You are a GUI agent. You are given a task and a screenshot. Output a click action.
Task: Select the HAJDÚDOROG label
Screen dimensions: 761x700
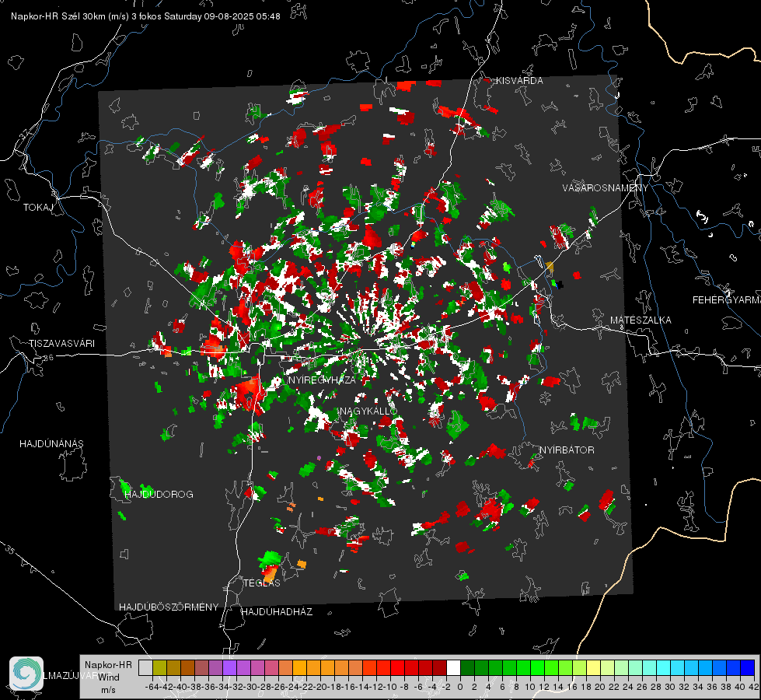(x=159, y=495)
